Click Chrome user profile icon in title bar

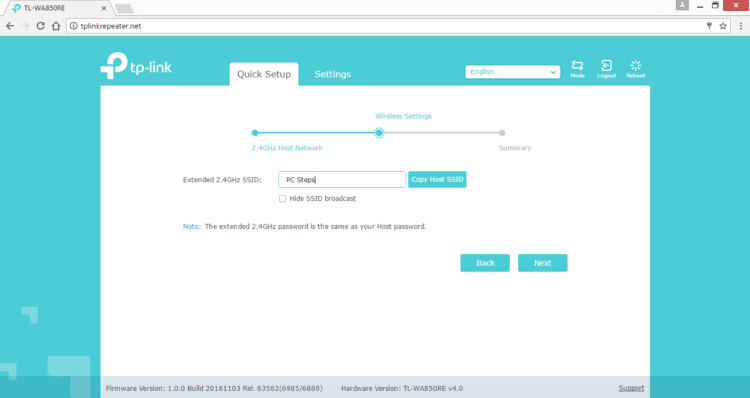point(682,5)
